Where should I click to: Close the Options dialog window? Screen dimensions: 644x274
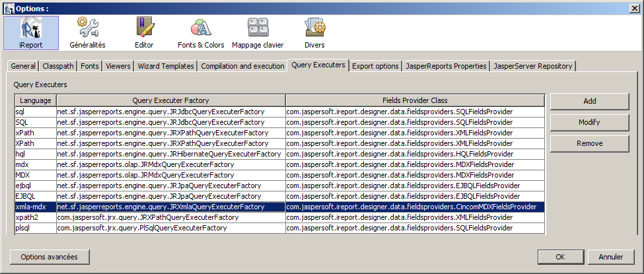click(x=635, y=7)
